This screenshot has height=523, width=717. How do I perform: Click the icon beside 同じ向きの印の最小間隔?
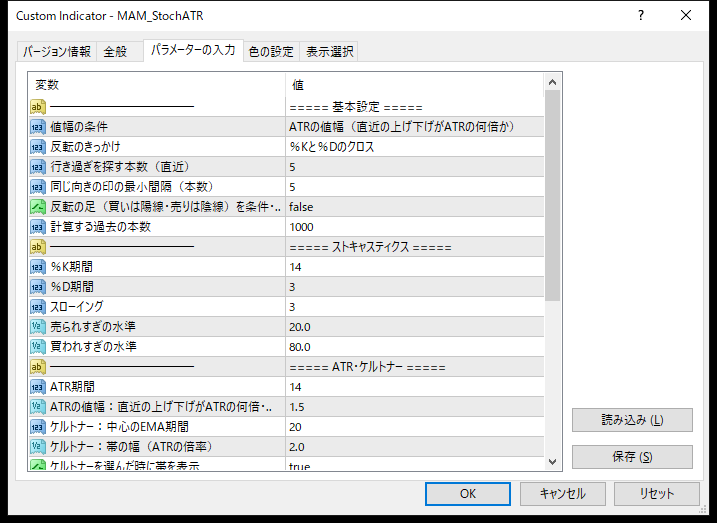click(38, 187)
